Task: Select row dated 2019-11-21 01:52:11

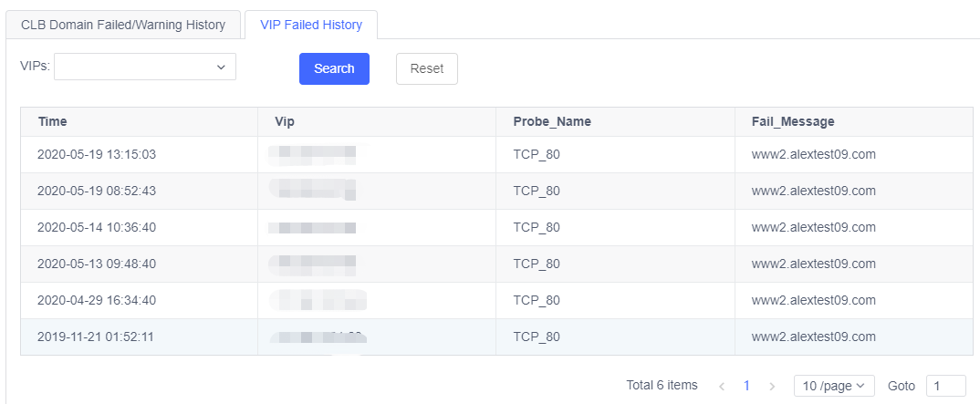Action: (96, 337)
